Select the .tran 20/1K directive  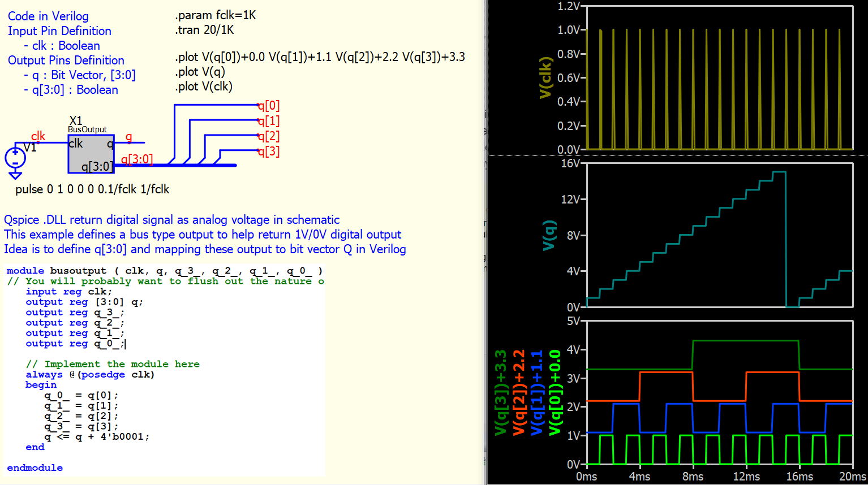point(204,30)
